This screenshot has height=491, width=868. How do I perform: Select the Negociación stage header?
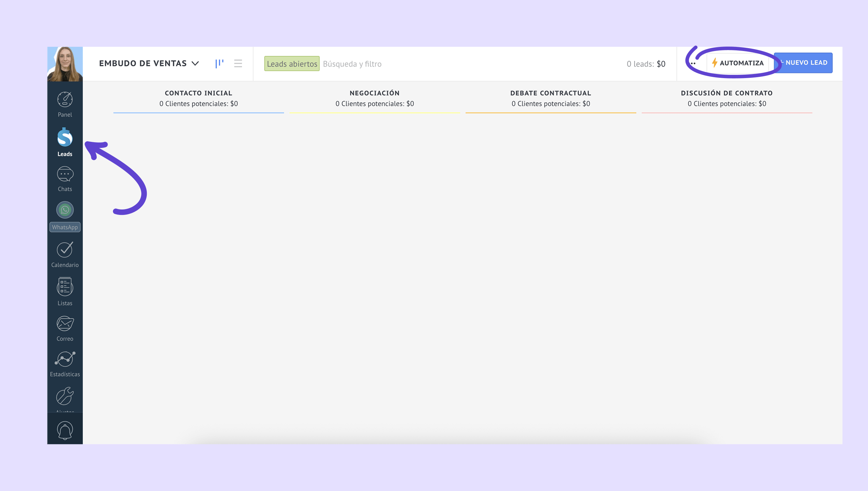point(374,93)
